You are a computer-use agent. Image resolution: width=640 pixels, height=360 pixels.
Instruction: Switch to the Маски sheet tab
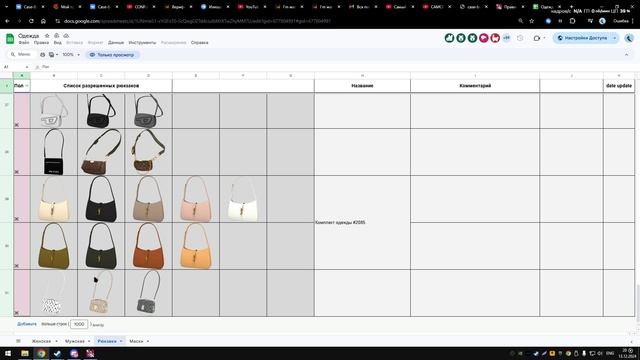(x=136, y=341)
